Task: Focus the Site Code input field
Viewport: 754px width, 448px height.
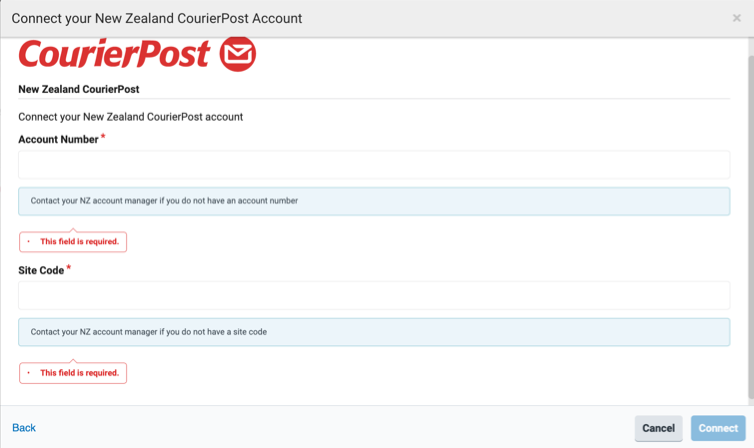Action: coord(374,296)
